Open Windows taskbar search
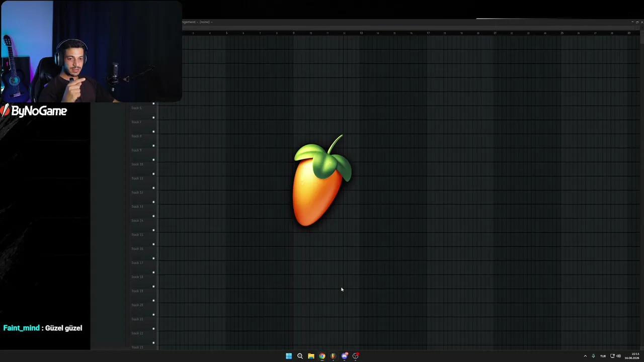Screen dimensions: 644x362 pyautogui.click(x=300, y=356)
